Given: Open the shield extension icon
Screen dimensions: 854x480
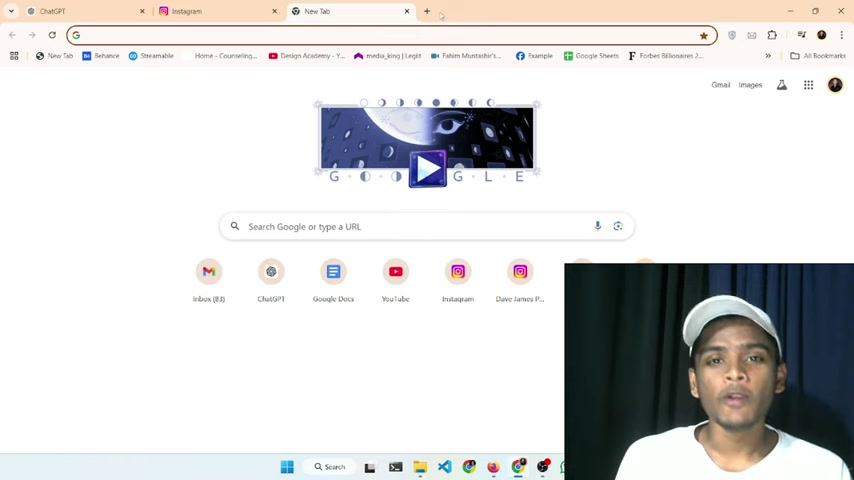Looking at the screenshot, I should pos(732,35).
